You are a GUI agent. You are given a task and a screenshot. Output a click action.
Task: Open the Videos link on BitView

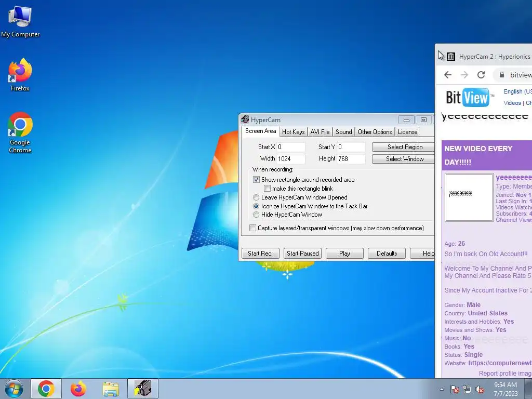coord(512,103)
